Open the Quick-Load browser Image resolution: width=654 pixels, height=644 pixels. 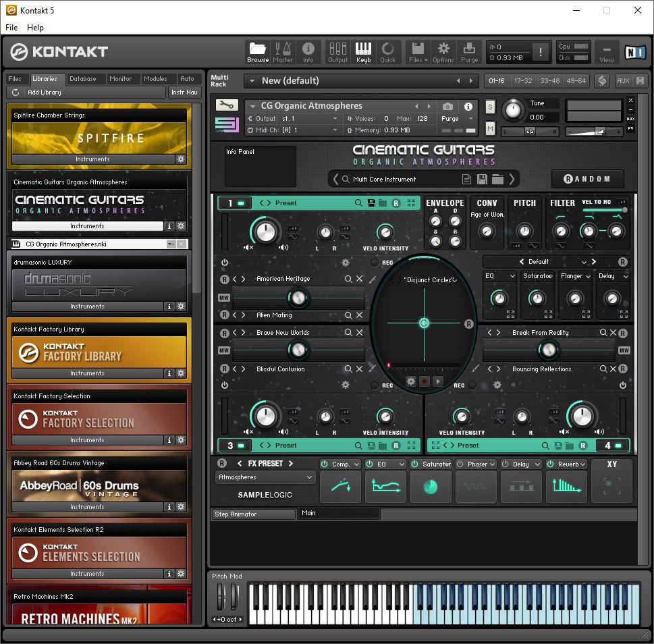click(388, 52)
